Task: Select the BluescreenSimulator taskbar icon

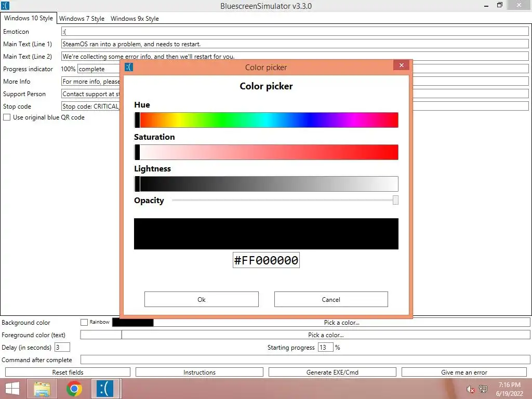Action: [105, 389]
